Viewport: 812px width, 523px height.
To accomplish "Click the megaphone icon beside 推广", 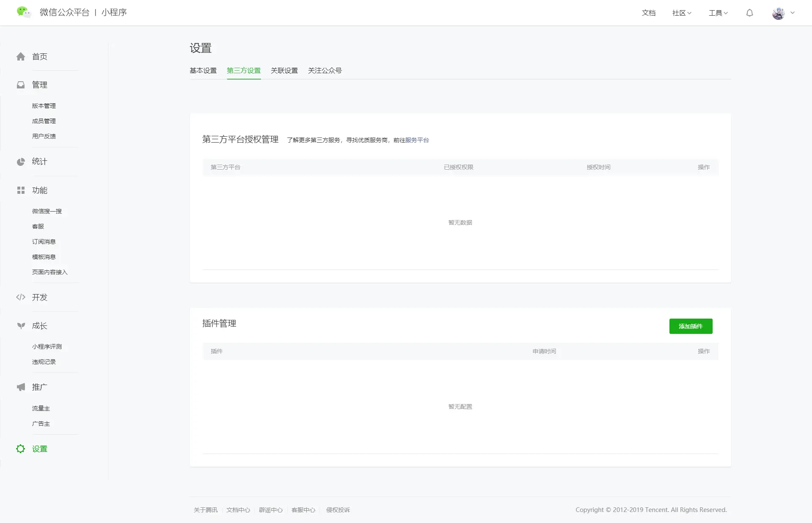I will coord(21,387).
